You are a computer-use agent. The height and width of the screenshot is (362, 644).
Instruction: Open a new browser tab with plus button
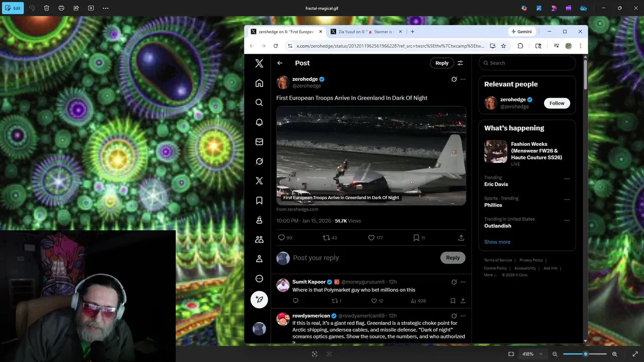(x=413, y=32)
